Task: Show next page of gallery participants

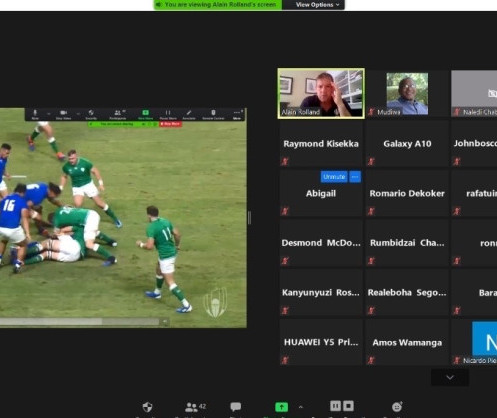Action: coord(450,377)
